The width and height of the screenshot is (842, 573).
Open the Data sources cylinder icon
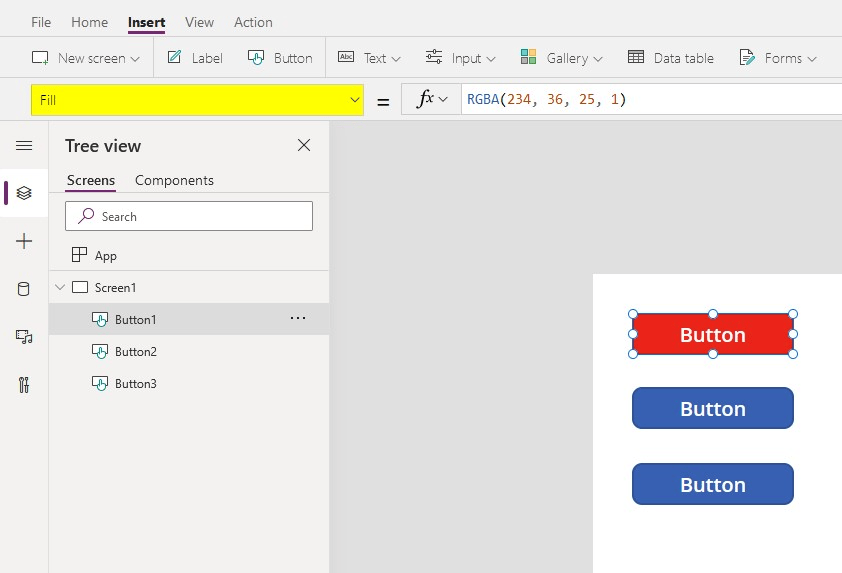(x=24, y=289)
